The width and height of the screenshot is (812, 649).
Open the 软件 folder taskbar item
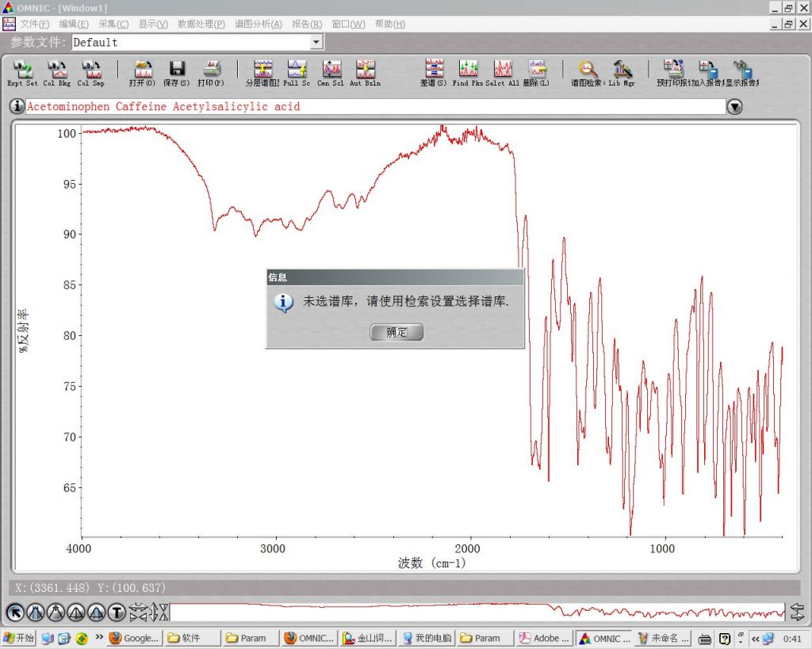(x=192, y=638)
